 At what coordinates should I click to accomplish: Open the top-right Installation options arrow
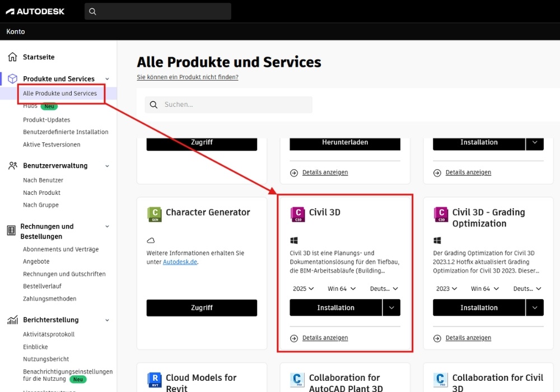point(535,143)
